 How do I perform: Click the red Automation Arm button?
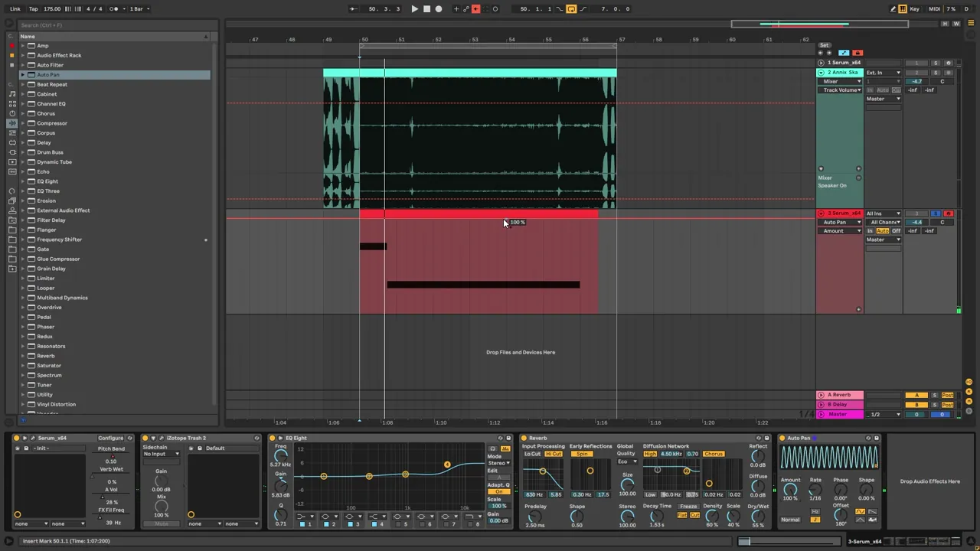pyautogui.click(x=475, y=9)
